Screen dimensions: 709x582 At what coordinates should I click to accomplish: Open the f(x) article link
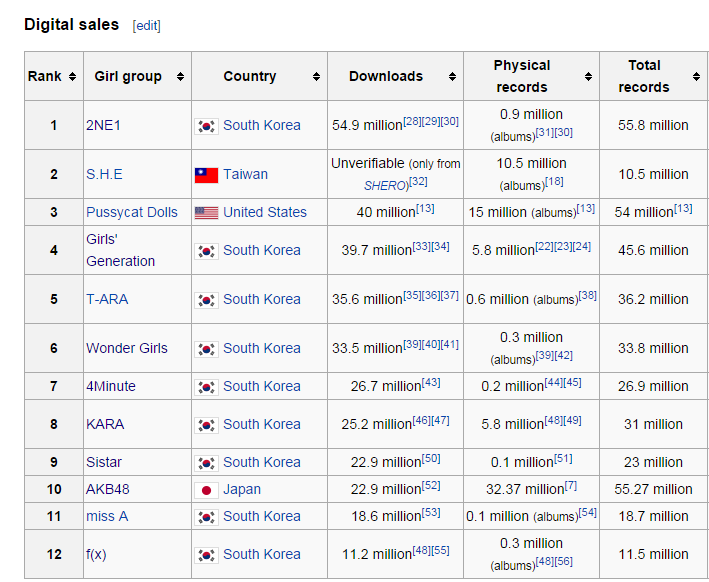(x=96, y=554)
